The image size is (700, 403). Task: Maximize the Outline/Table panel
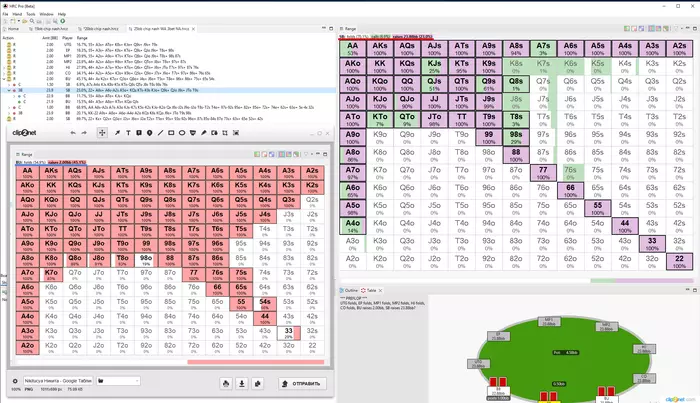[695, 290]
